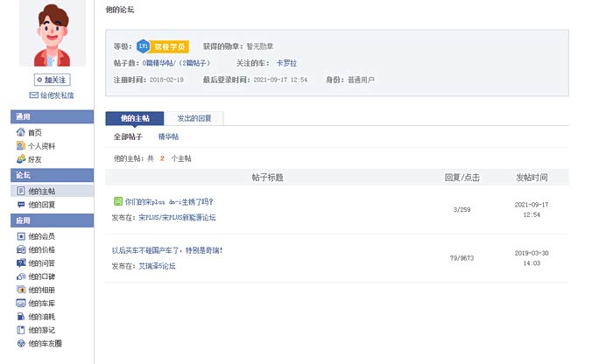Open 他的回复 replies icon in sidebar
This screenshot has width=613, height=364.
pos(21,205)
